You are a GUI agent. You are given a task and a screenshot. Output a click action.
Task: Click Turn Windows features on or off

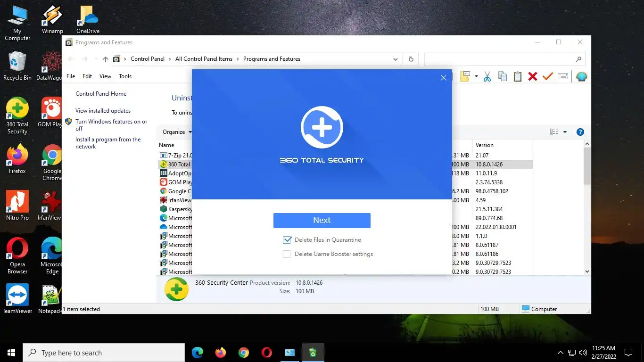point(111,125)
